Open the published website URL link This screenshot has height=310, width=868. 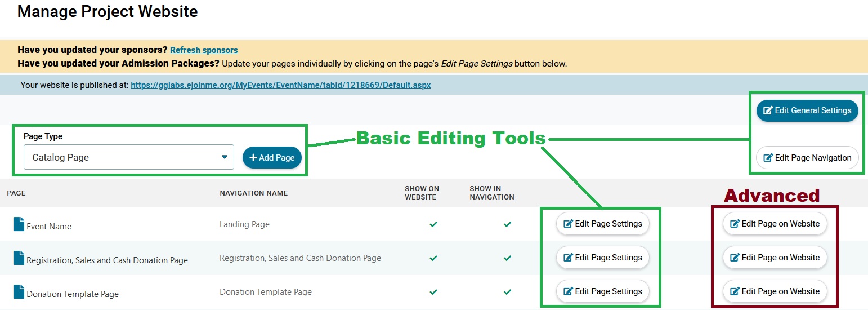280,85
